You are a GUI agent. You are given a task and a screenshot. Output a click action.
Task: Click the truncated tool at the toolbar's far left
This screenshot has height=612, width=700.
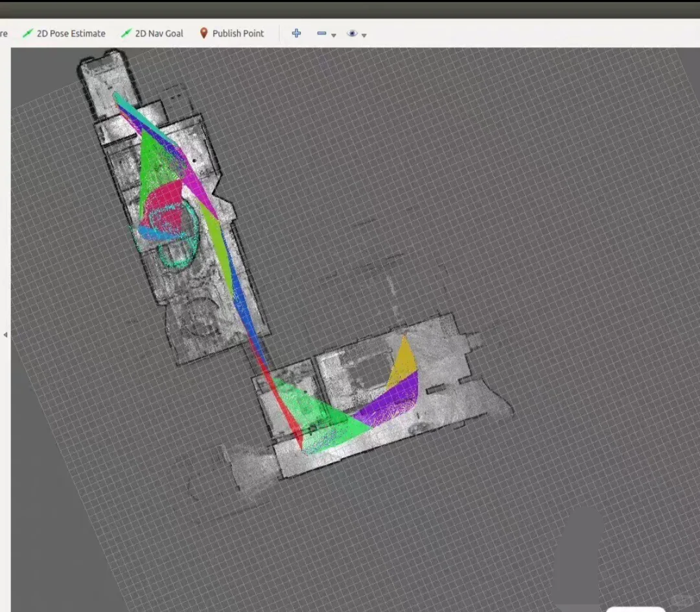3,33
